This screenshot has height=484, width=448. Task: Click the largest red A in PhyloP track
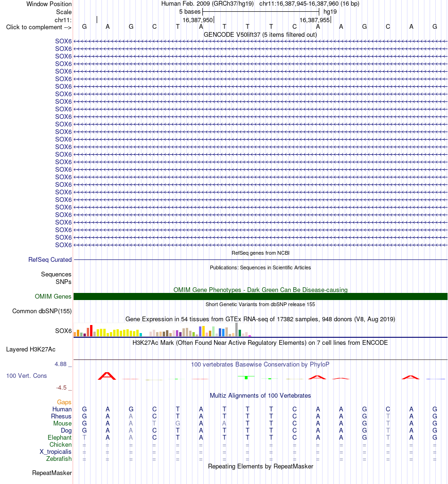(107, 376)
